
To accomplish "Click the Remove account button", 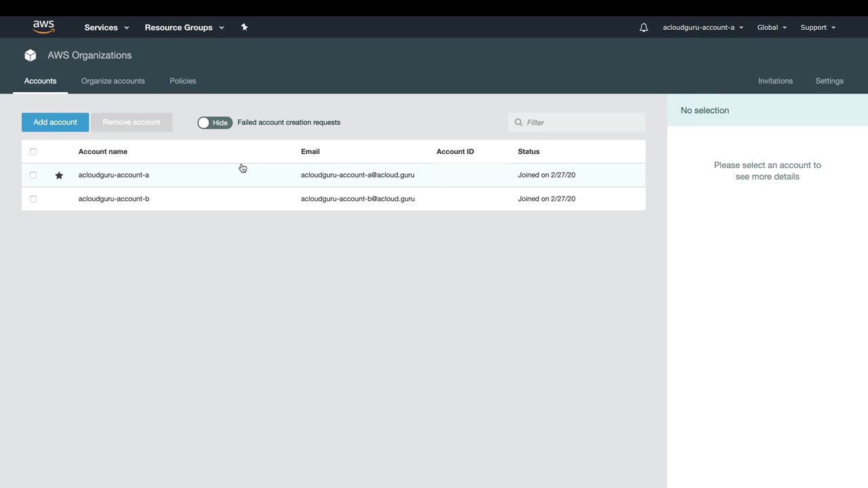I will click(132, 122).
